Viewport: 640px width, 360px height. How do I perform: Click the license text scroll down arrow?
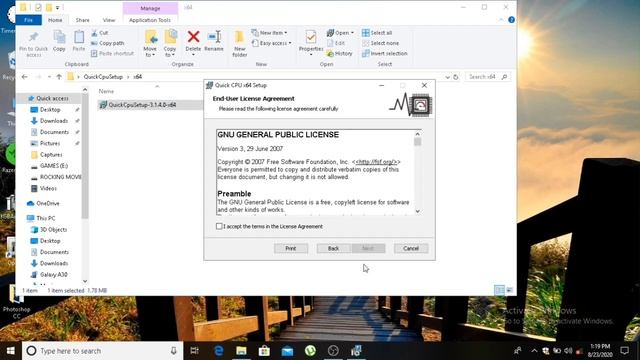coord(418,211)
